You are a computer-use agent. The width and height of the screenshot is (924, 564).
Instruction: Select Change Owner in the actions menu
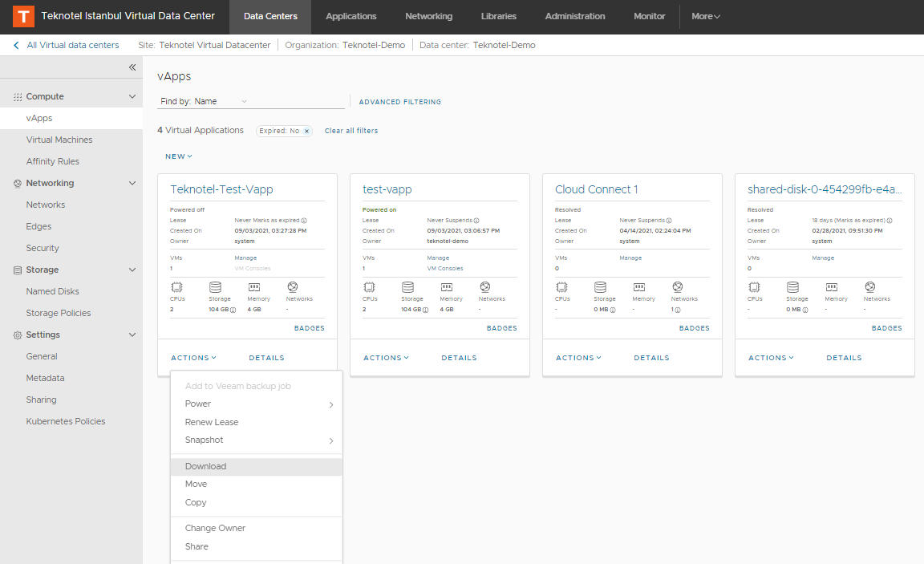coord(257,529)
